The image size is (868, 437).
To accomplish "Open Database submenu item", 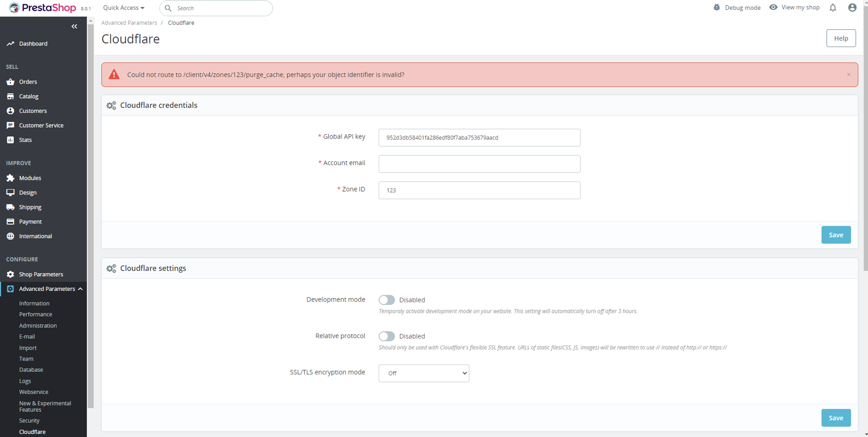I will coord(31,370).
